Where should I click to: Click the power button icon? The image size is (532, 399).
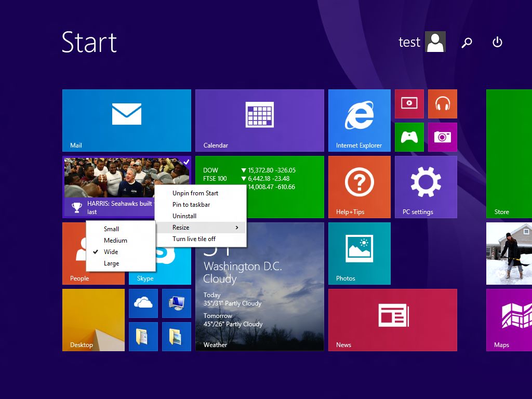(497, 43)
